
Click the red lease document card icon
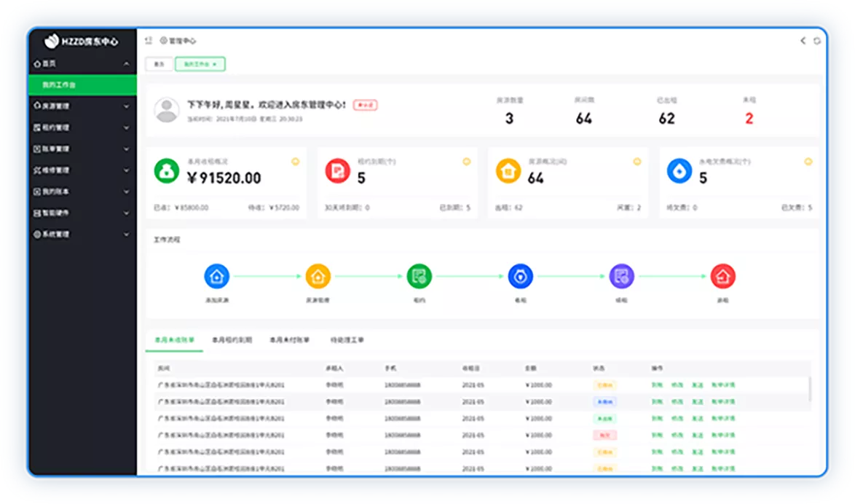337,170
